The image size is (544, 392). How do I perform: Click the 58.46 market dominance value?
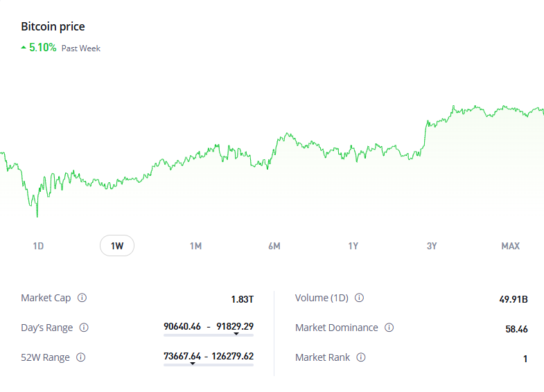tap(516, 329)
